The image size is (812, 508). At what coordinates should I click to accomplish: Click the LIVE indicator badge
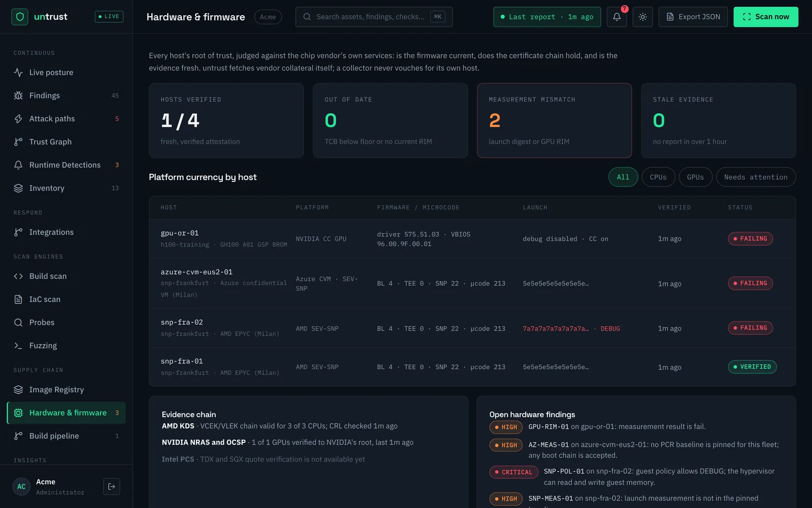click(109, 17)
